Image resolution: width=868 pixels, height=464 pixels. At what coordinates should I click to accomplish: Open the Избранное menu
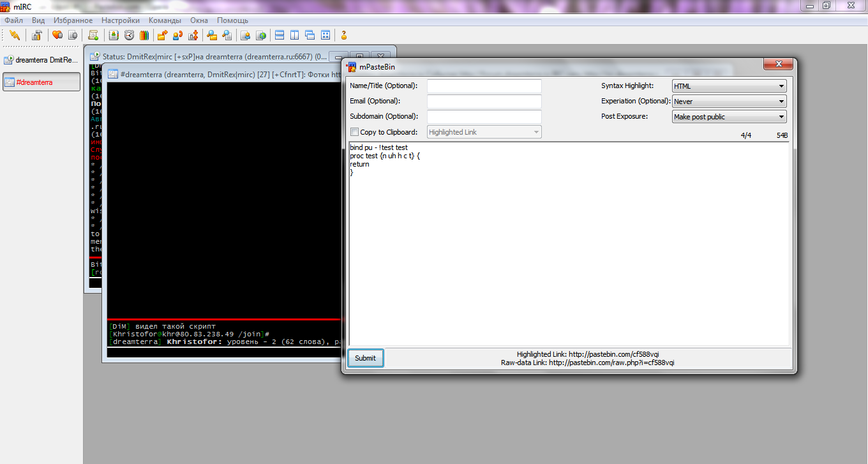pyautogui.click(x=73, y=20)
